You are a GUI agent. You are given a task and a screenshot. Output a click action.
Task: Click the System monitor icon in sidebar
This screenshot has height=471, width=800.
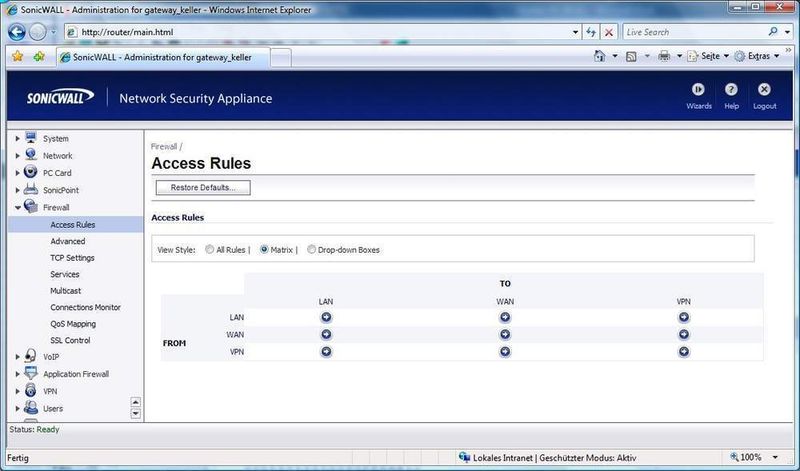[31, 138]
